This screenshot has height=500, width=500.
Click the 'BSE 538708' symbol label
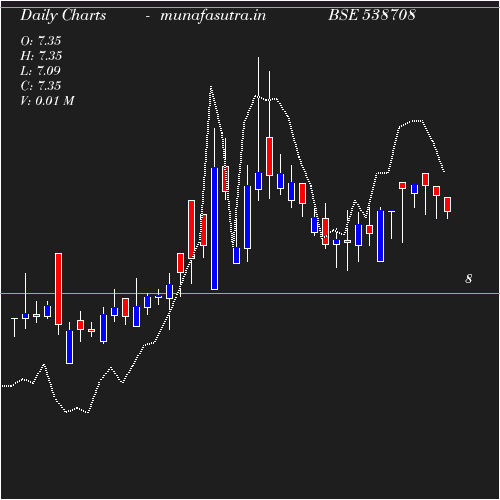pyautogui.click(x=372, y=15)
